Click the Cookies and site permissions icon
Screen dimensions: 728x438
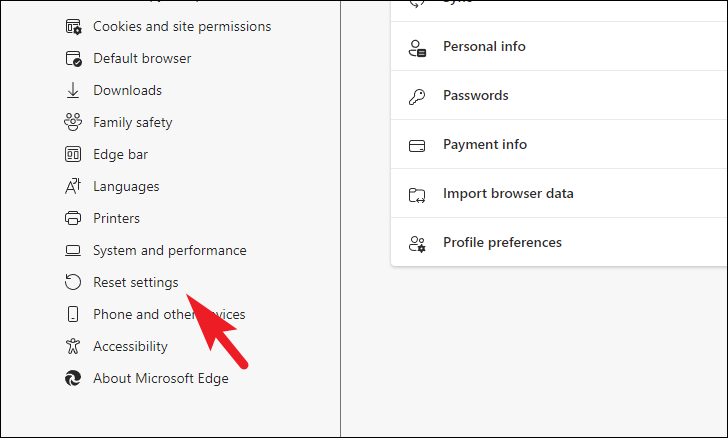tap(73, 26)
